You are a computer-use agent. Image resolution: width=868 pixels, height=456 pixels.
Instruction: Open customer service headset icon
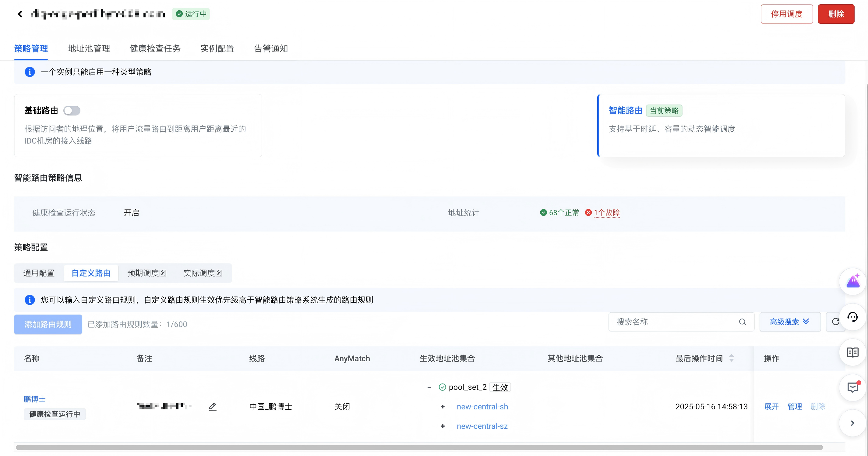click(852, 317)
